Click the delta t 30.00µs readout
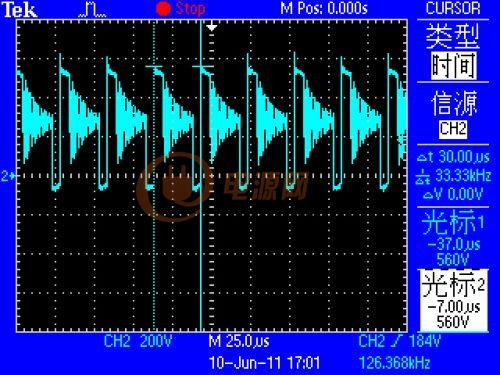This screenshot has width=500, height=375. tap(453, 157)
